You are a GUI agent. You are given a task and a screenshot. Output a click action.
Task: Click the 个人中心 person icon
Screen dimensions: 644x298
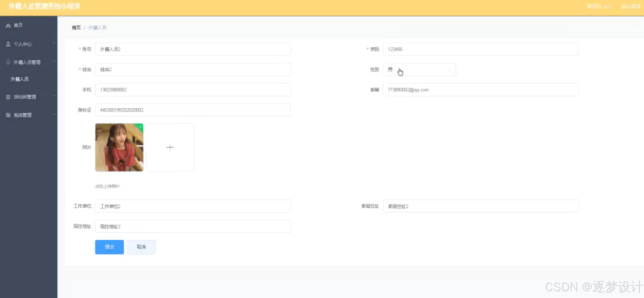8,44
